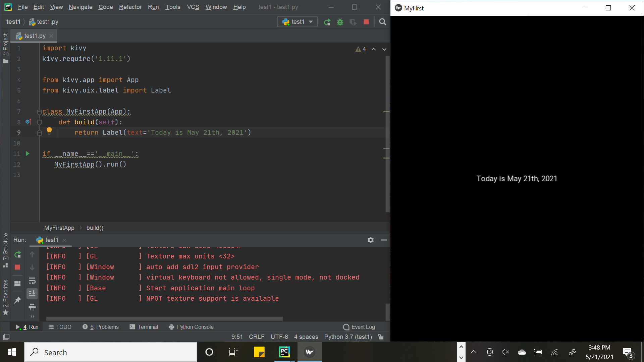644x362 pixels.
Task: Stop the running process with red square
Action: point(366,22)
